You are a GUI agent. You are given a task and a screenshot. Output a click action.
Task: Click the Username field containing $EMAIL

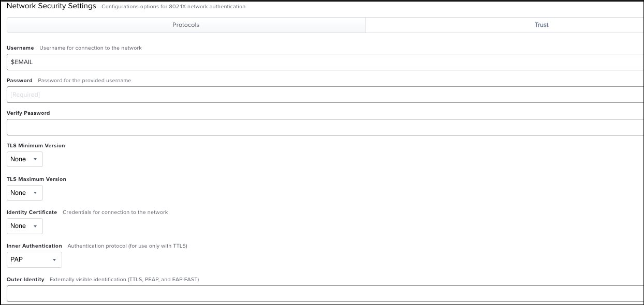325,62
